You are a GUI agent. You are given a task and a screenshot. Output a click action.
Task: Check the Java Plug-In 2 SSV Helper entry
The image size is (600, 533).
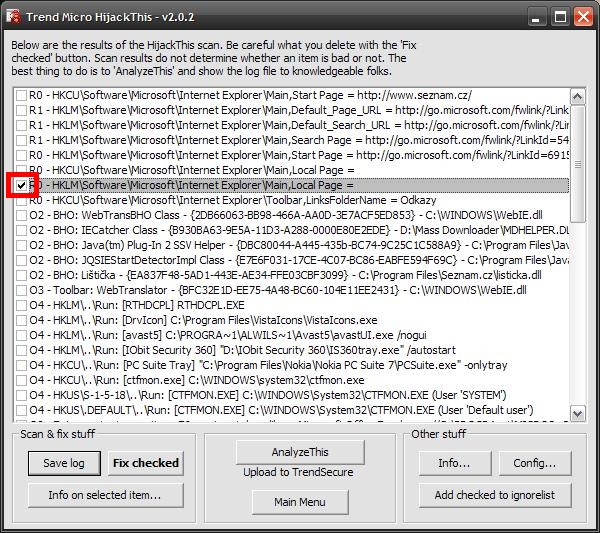[21, 245]
